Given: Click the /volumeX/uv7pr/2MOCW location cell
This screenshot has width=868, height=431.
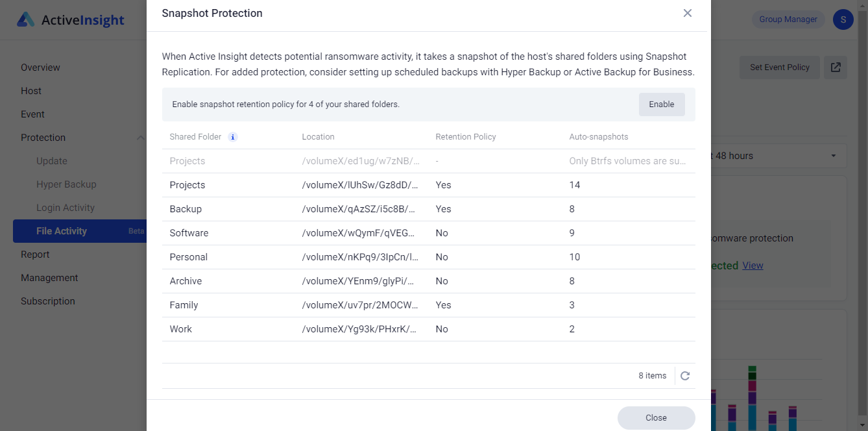Looking at the screenshot, I should 360,305.
